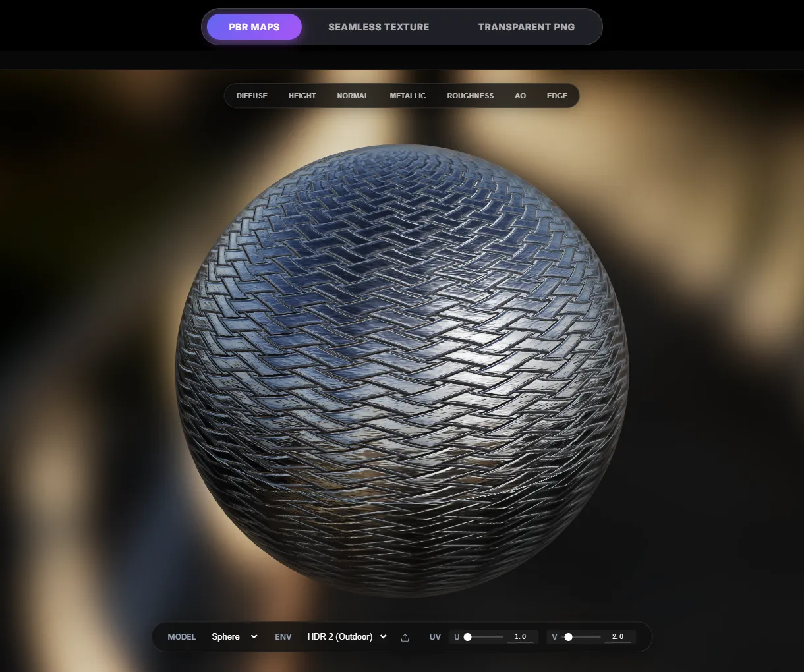Viewport: 804px width, 672px height.
Task: Click the chevron next to HDR 2 (Outdoor)
Action: [383, 637]
